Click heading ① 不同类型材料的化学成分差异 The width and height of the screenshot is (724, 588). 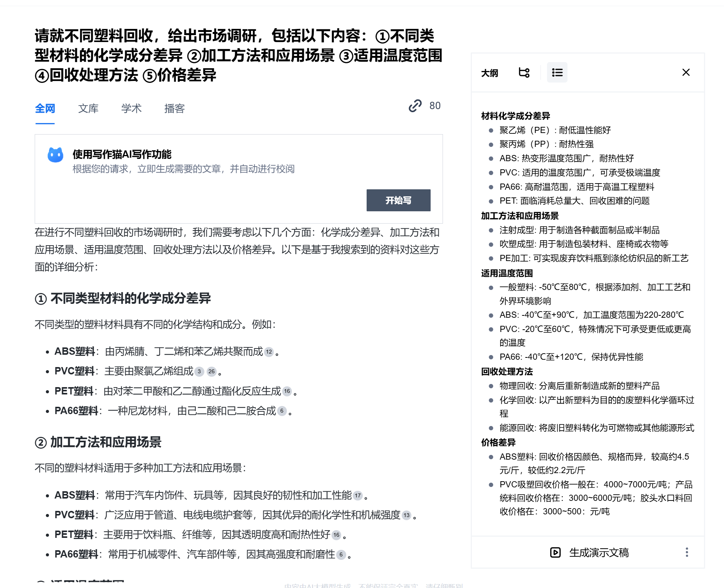click(x=123, y=298)
